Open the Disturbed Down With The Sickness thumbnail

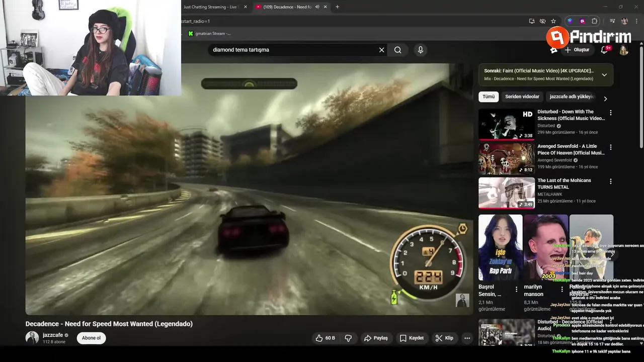pyautogui.click(x=507, y=124)
